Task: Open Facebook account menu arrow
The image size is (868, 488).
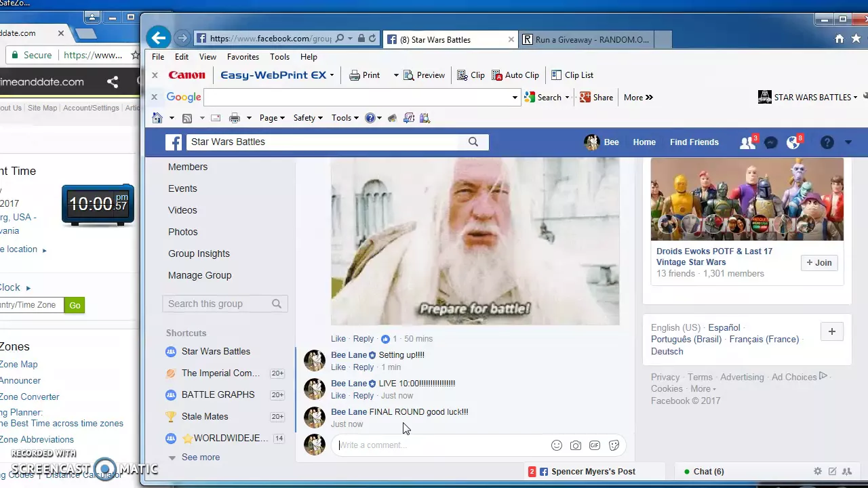Action: (848, 142)
